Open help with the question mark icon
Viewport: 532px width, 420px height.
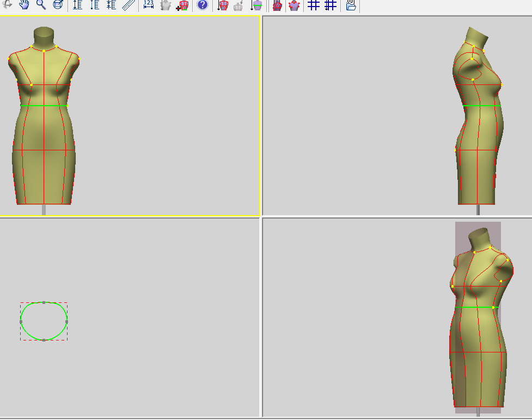click(202, 4)
